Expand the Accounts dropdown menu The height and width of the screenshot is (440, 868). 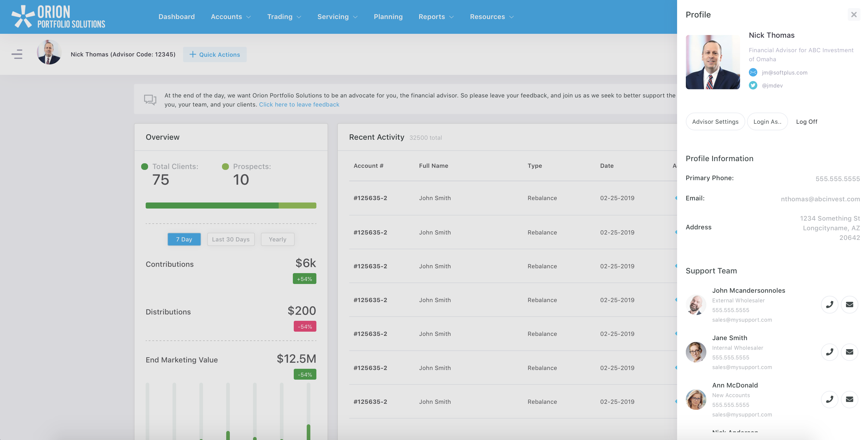click(230, 17)
